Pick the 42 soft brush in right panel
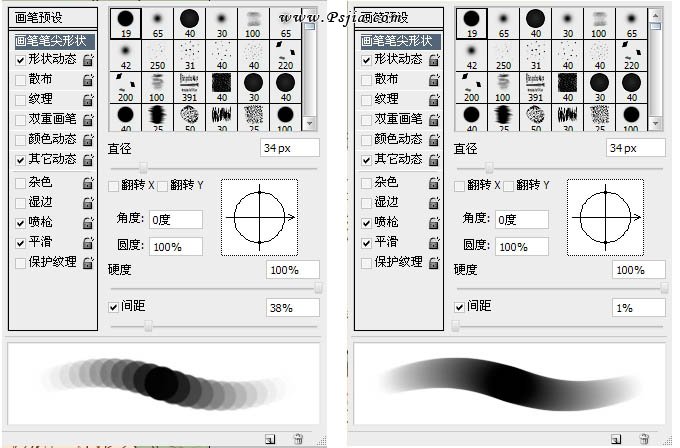This screenshot has height=448, width=680. tap(471, 56)
